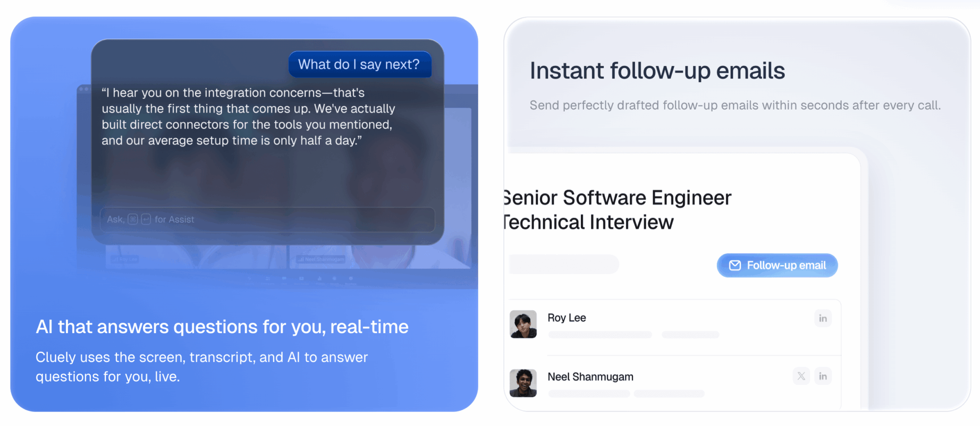This screenshot has height=426, width=980.
Task: Select the Roy Lee attendee name
Action: (x=567, y=318)
